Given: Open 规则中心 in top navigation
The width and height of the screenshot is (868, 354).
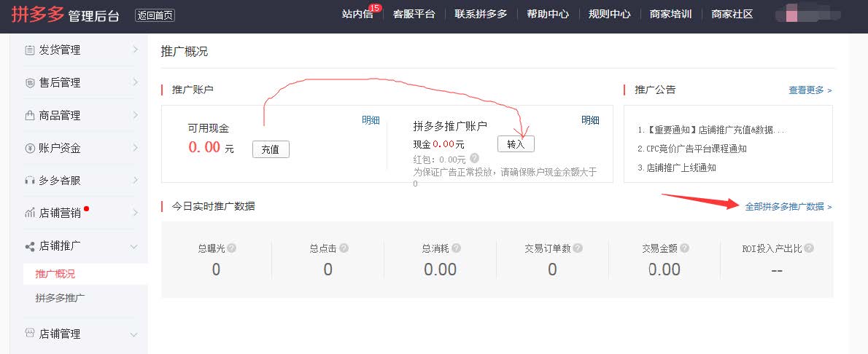Looking at the screenshot, I should click(610, 15).
